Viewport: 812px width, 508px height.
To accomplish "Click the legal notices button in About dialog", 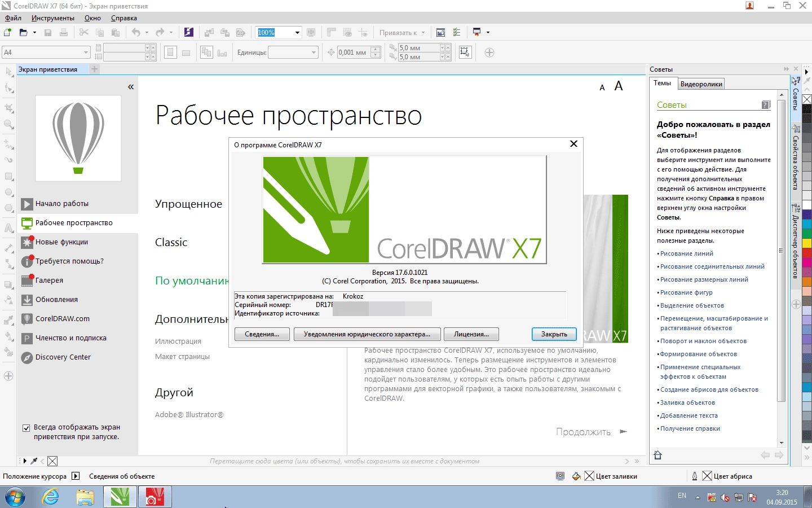I will pyautogui.click(x=367, y=334).
